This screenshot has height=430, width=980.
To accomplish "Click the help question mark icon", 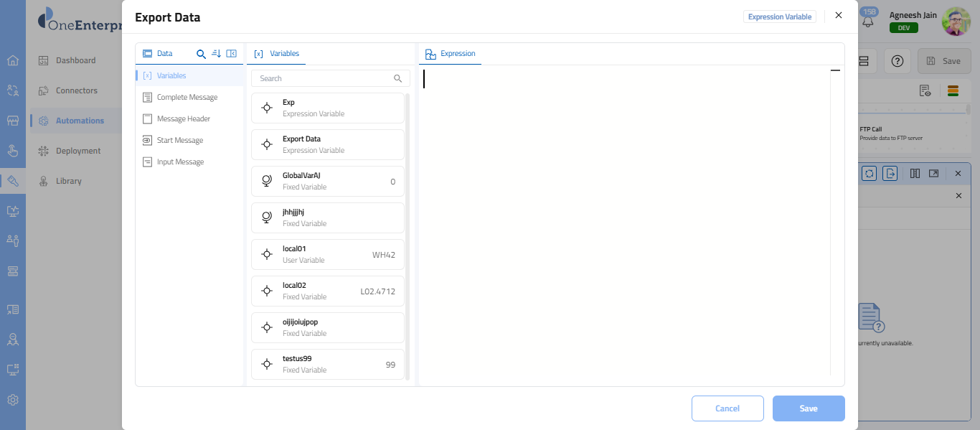I will pyautogui.click(x=897, y=61).
